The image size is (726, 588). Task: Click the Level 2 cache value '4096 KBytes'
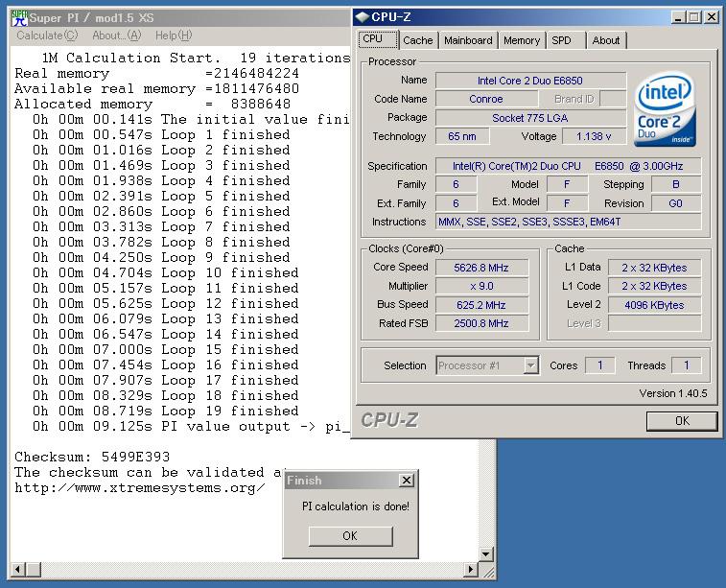(x=654, y=305)
